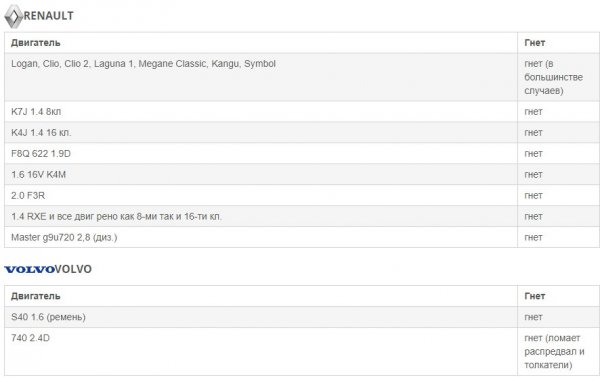Click the K7J 1.4 8кл row
The image size is (600, 377).
[302, 112]
